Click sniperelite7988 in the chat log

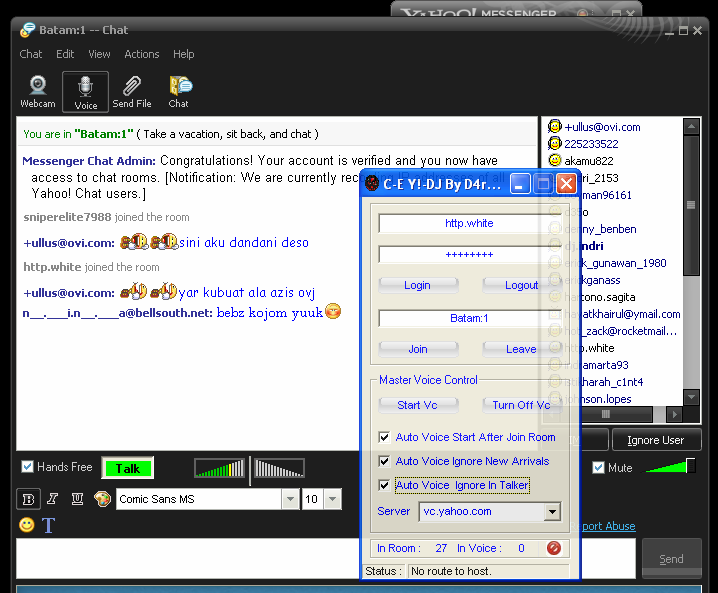click(67, 217)
